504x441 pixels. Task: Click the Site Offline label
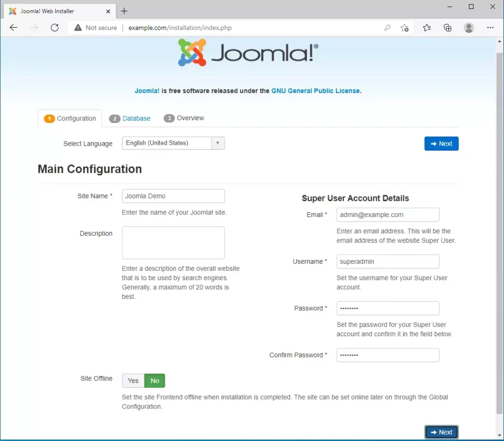tap(96, 378)
